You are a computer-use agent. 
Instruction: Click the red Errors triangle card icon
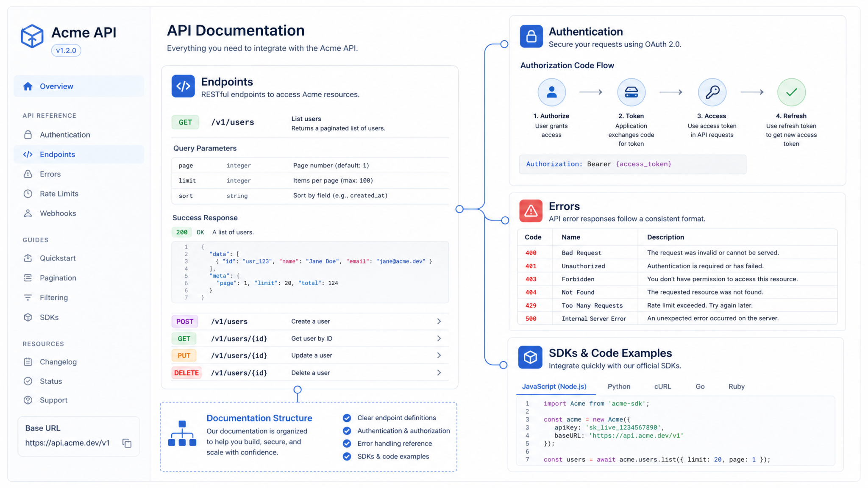pos(531,211)
